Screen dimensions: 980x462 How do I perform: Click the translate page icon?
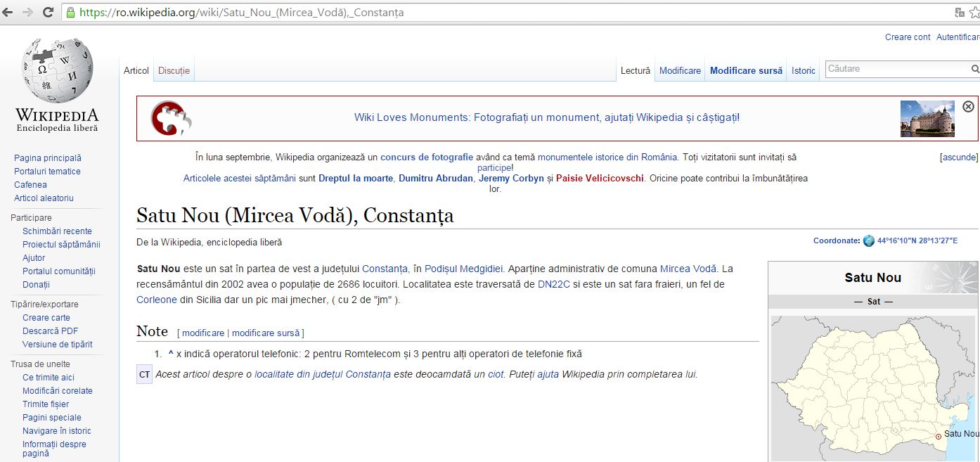tap(960, 13)
